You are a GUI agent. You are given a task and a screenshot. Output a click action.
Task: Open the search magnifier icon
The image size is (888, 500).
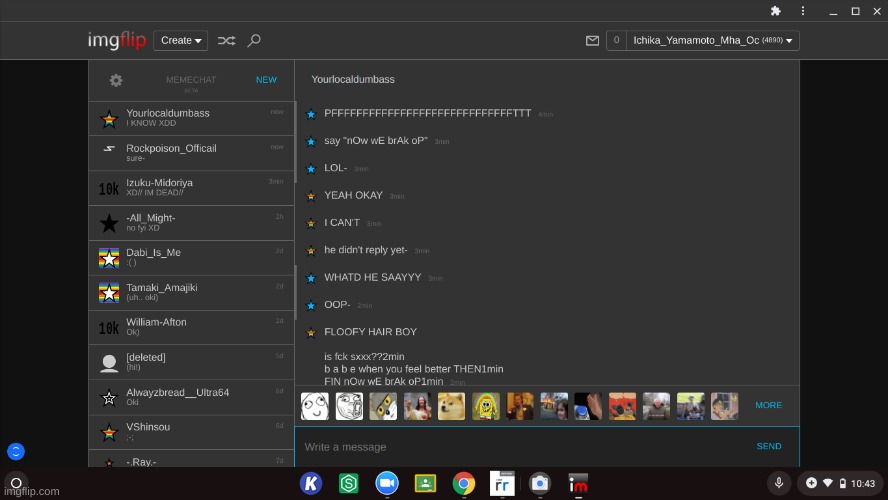tap(254, 40)
